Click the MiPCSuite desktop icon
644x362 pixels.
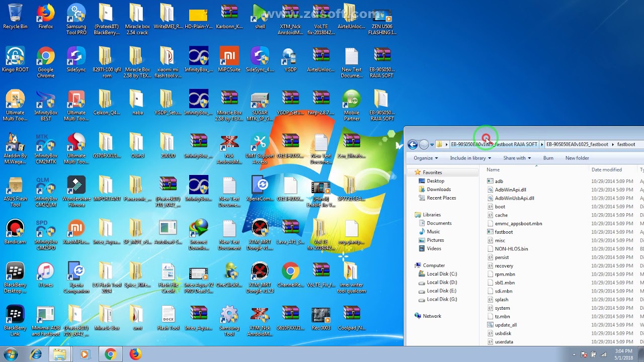pyautogui.click(x=229, y=60)
